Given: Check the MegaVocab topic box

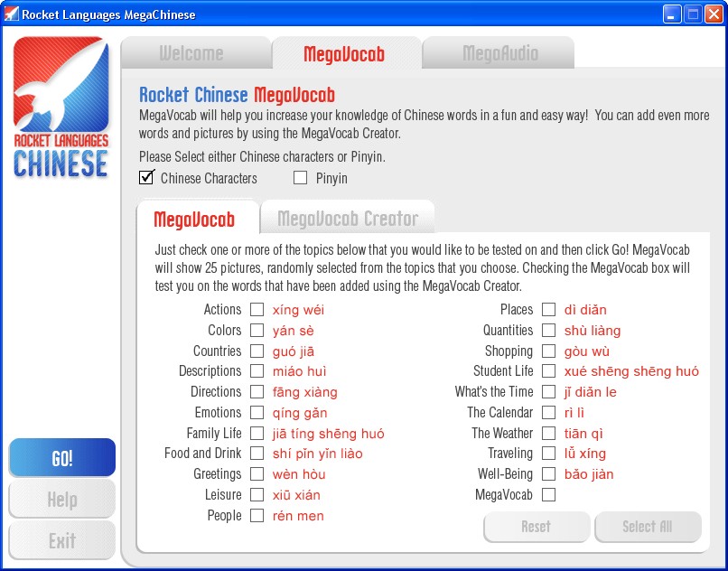Looking at the screenshot, I should [549, 495].
